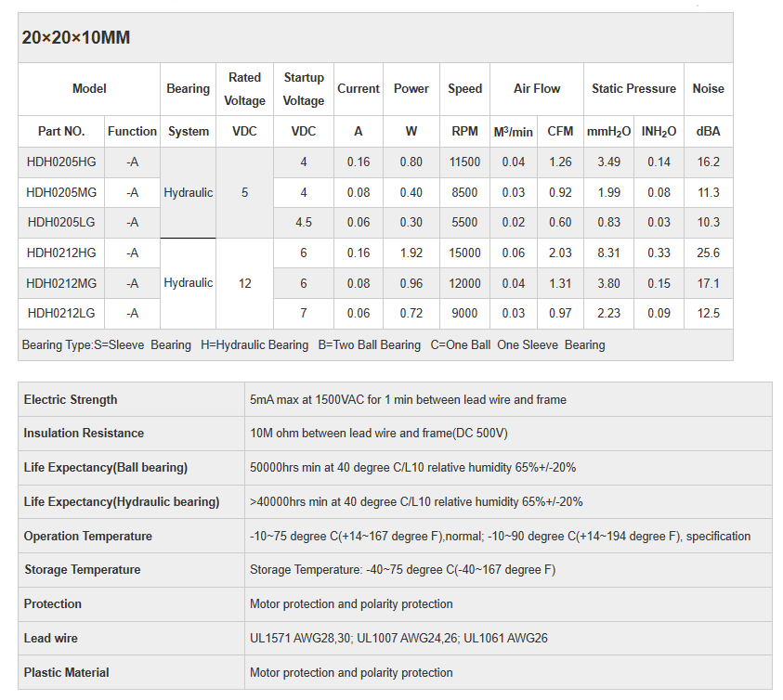The height and width of the screenshot is (700, 783).
Task: Click part number HDH0212HG
Action: click(61, 253)
